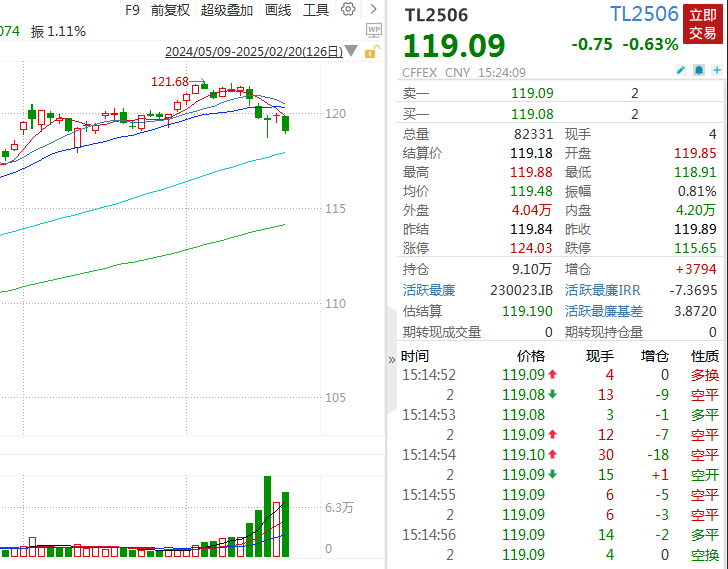Image resolution: width=728 pixels, height=569 pixels.
Task: Click the 内盘 value 4.20万
Action: click(x=696, y=210)
